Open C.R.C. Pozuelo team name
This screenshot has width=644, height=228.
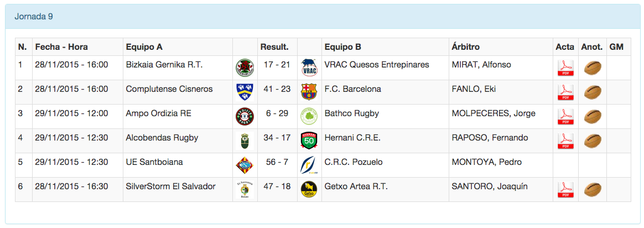tap(354, 162)
